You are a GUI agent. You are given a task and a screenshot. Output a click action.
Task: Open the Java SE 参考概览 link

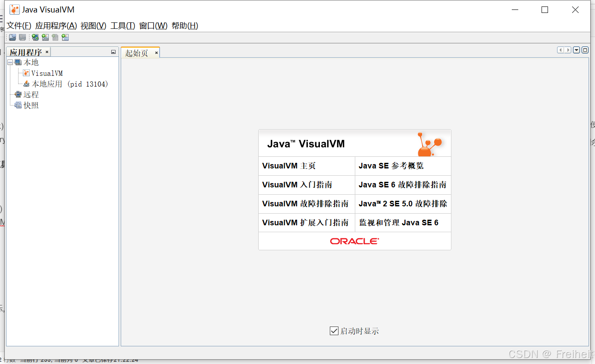click(391, 166)
